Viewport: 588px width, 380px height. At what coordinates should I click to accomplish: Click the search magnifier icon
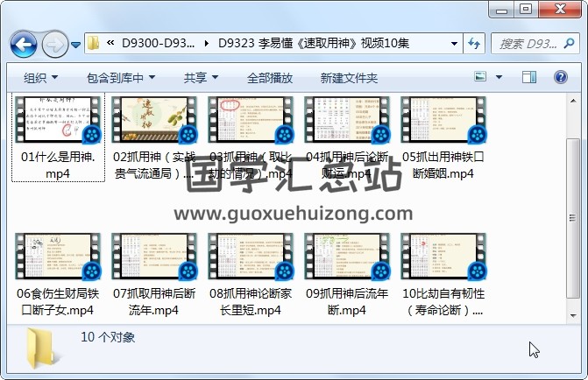tap(569, 43)
